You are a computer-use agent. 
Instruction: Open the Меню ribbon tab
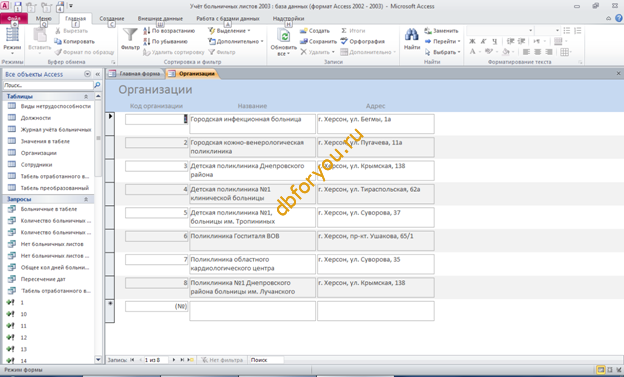(43, 18)
